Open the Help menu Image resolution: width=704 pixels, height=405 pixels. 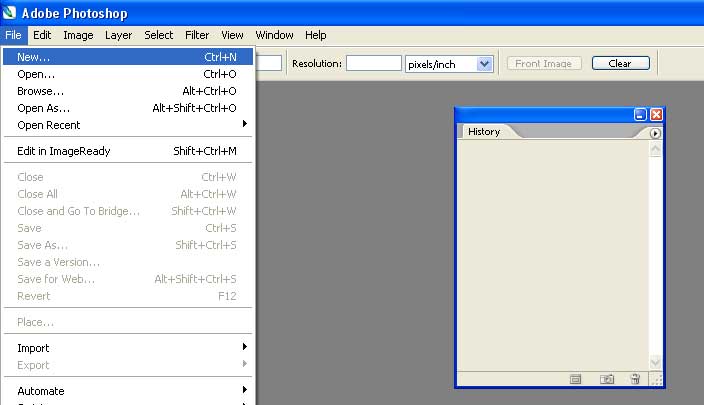(316, 35)
